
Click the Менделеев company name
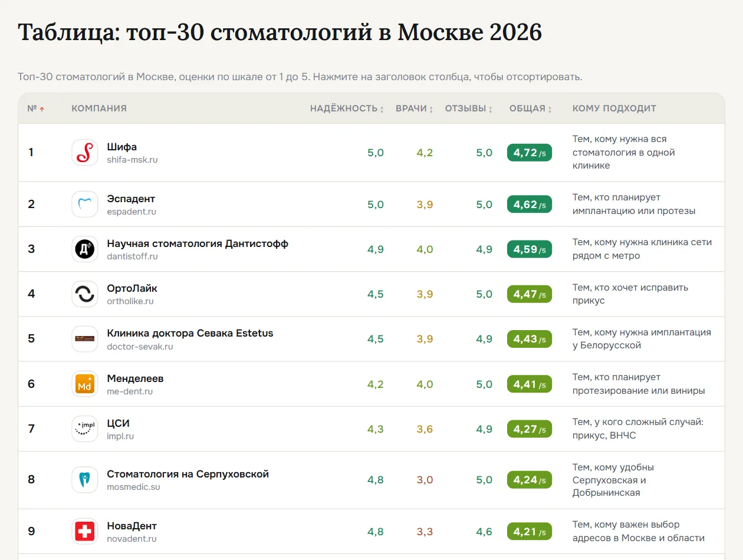(x=135, y=378)
